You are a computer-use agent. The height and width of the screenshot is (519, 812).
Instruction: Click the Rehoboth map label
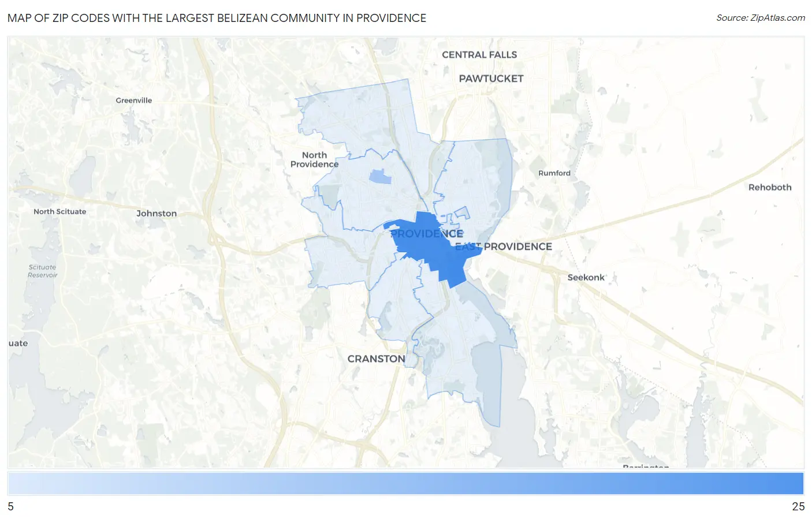pos(770,188)
